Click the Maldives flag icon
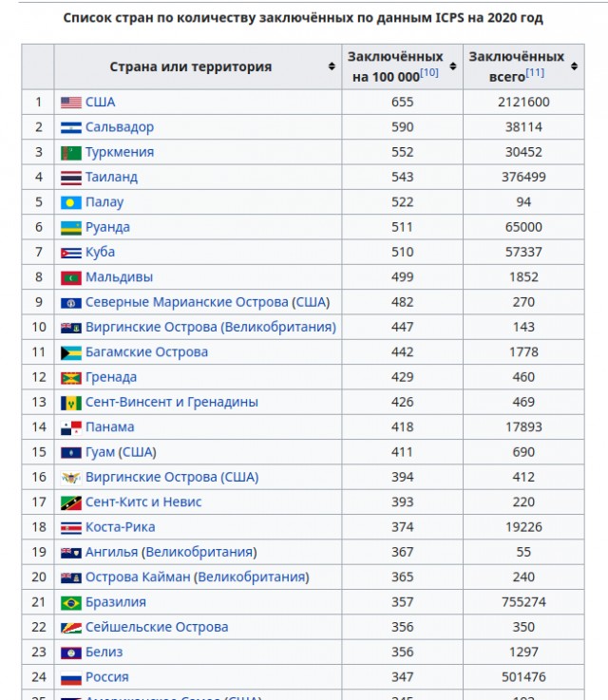 (x=71, y=278)
